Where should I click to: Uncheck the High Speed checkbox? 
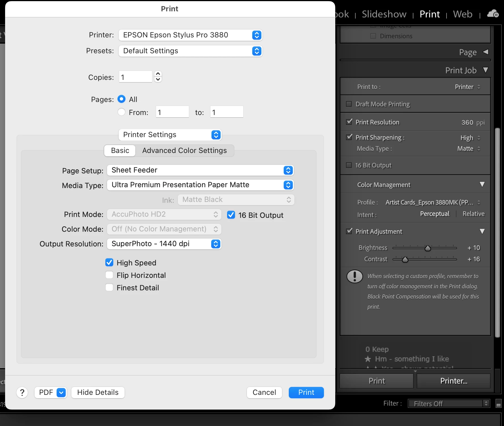(109, 263)
